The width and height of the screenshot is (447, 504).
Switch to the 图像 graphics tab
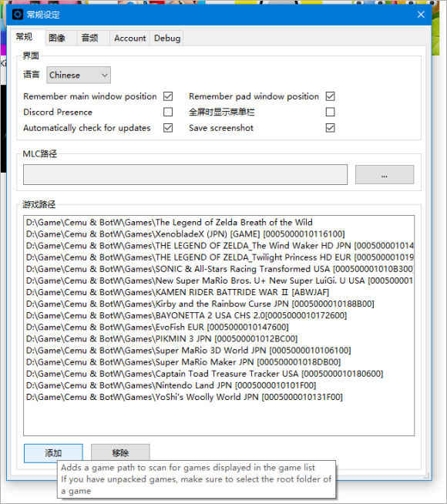tap(57, 39)
